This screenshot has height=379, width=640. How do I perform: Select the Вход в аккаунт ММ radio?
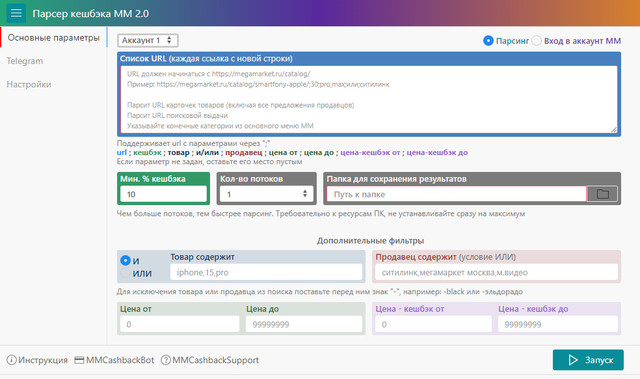point(536,41)
